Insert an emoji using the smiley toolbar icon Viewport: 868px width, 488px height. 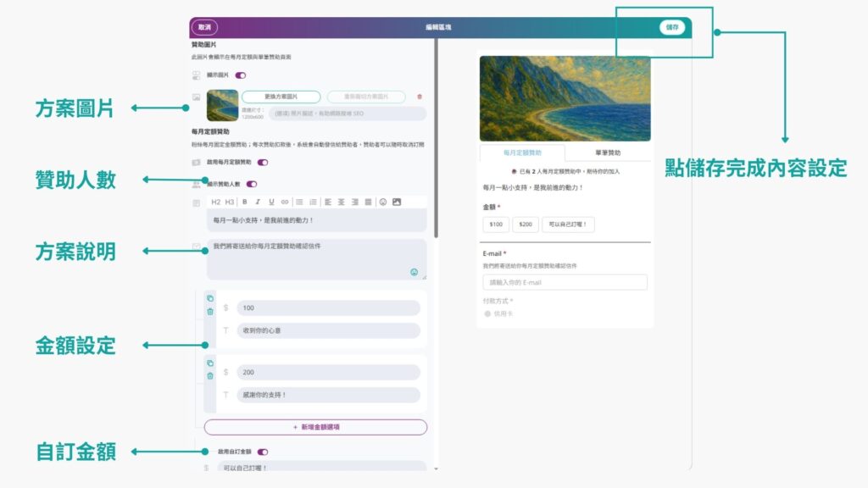tap(383, 202)
